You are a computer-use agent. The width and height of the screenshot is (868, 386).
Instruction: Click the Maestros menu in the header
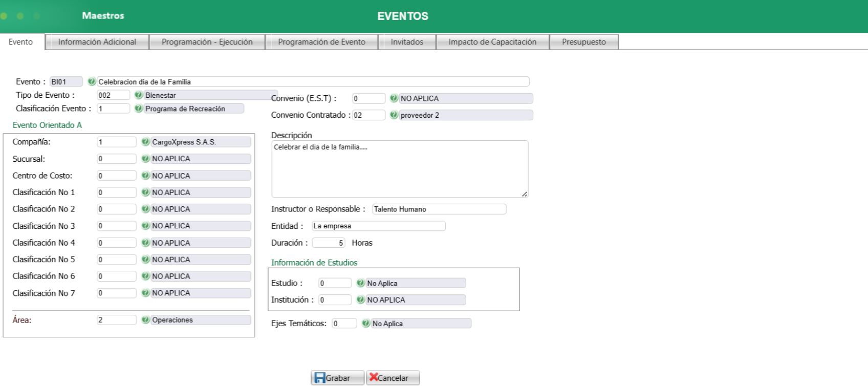(103, 16)
